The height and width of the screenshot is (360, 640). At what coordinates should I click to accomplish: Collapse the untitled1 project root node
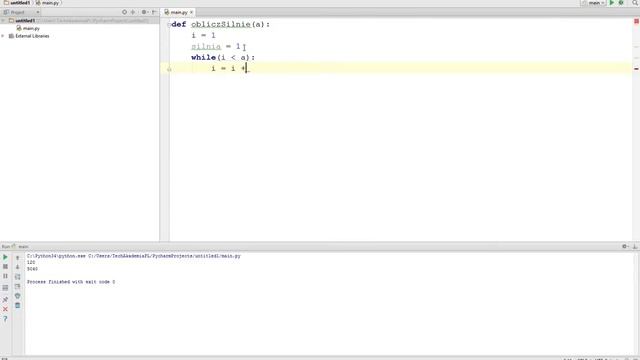[3, 20]
